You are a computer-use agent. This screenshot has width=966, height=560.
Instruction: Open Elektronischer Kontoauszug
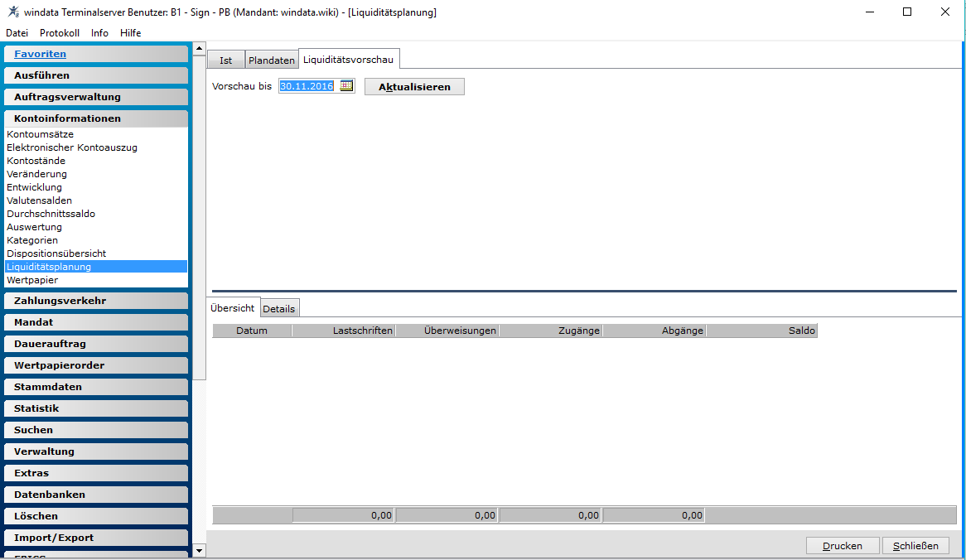[x=72, y=147]
